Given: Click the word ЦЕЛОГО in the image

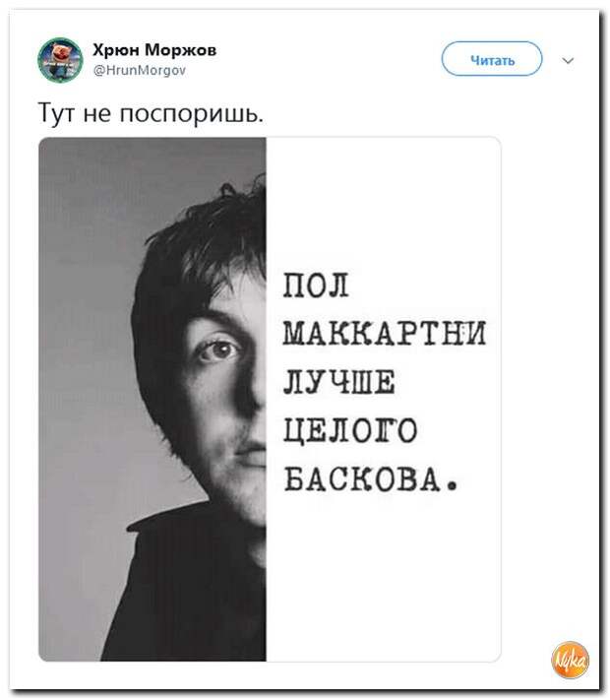Looking at the screenshot, I should [x=350, y=430].
